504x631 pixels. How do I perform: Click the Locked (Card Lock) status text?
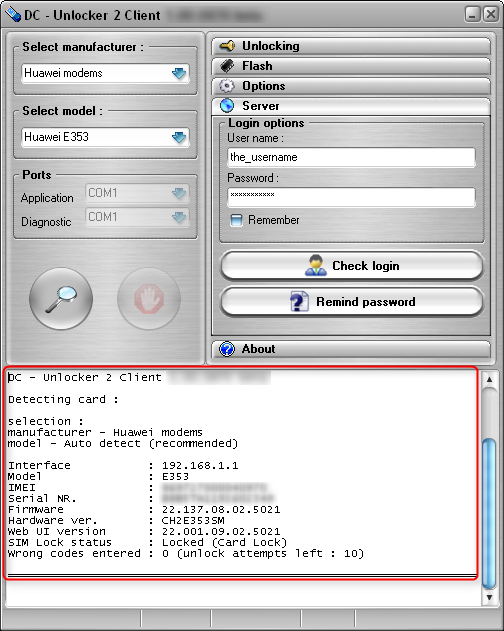224,542
